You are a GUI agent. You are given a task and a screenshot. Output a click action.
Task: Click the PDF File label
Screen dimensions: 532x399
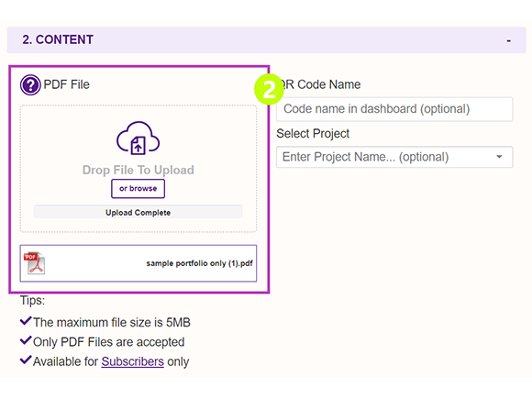(66, 84)
